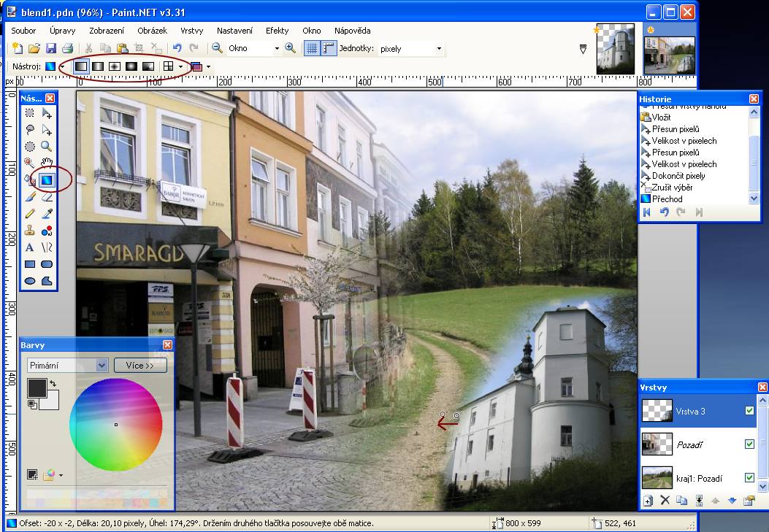Expand the Primární color dropdown
This screenshot has height=532, width=769.
click(102, 366)
